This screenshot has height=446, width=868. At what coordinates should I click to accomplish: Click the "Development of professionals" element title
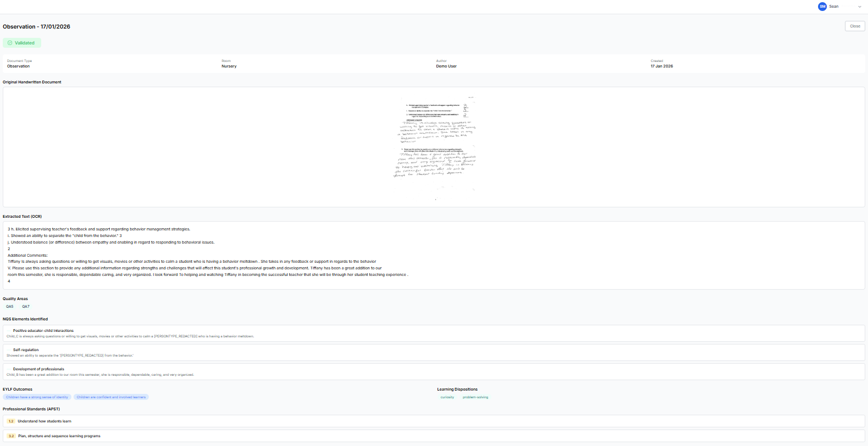38,369
